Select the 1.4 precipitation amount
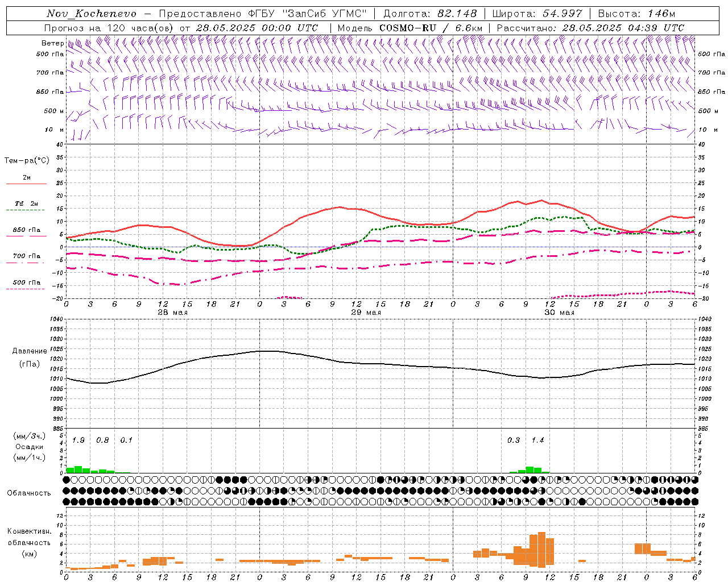 point(537,440)
